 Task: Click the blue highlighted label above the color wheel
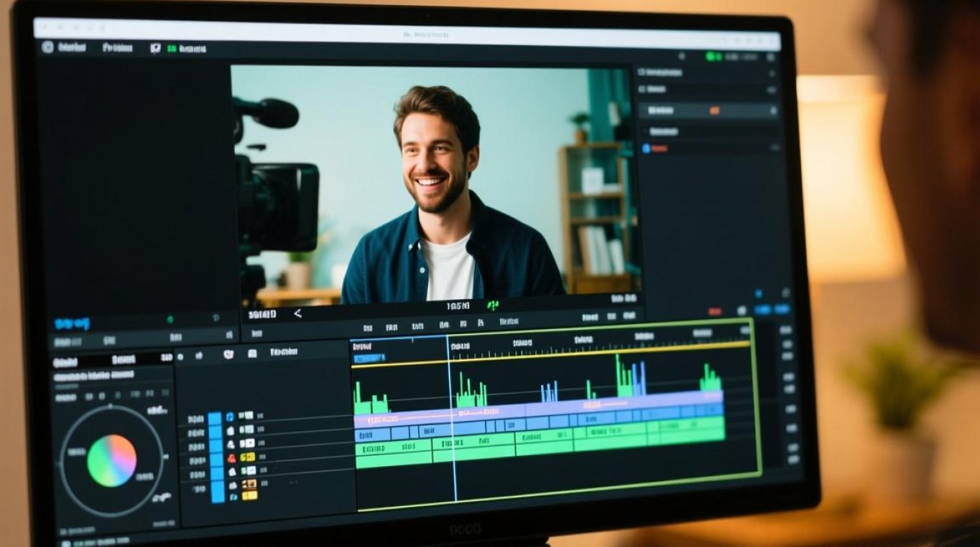coord(71,322)
